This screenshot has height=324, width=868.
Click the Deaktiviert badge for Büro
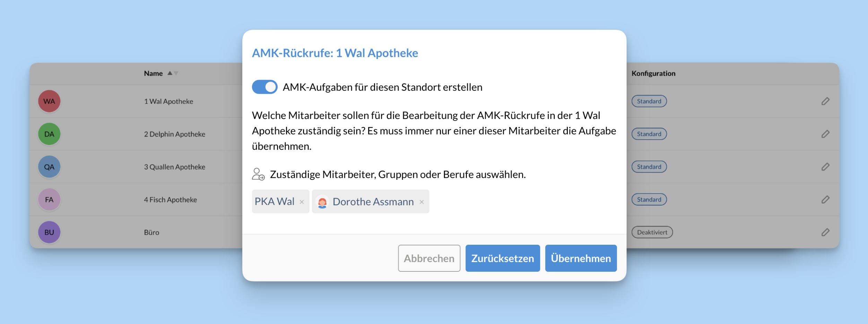(x=652, y=232)
